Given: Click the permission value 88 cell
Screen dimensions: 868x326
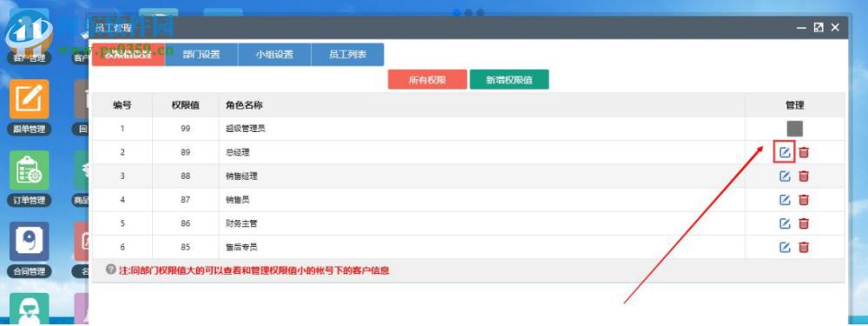Looking at the screenshot, I should 186,176.
